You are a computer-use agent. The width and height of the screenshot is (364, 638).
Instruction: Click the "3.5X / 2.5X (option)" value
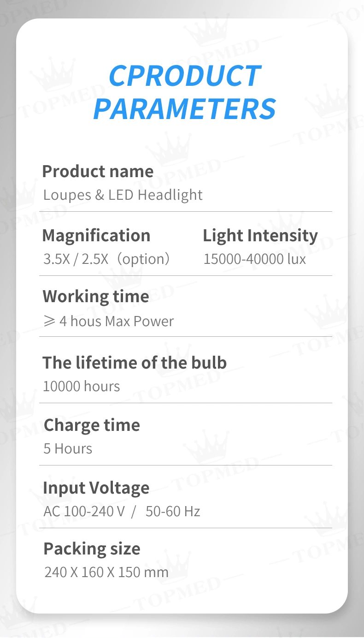click(107, 259)
